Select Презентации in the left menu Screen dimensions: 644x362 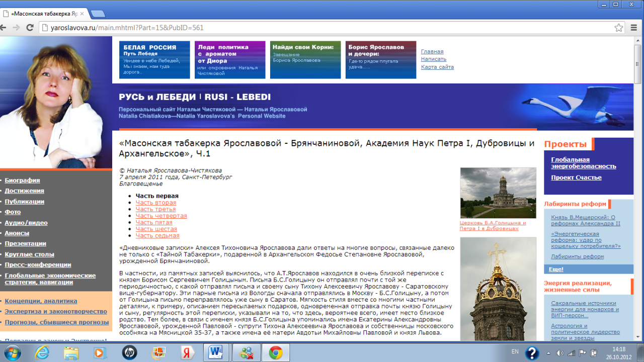click(x=25, y=243)
